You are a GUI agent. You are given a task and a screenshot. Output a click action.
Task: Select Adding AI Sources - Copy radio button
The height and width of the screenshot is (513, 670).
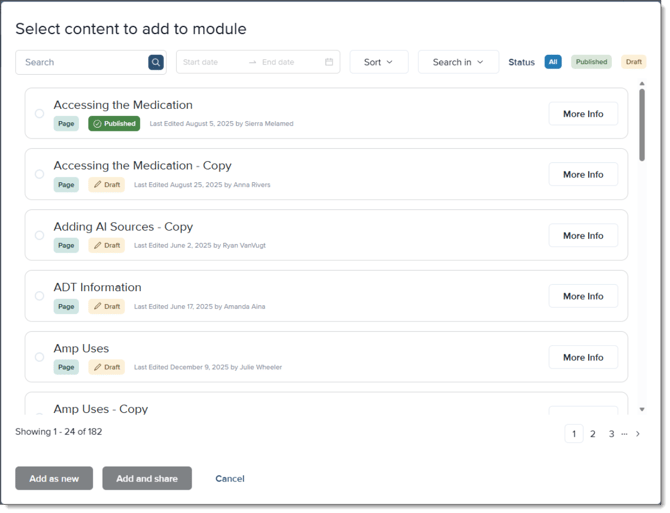coord(39,235)
